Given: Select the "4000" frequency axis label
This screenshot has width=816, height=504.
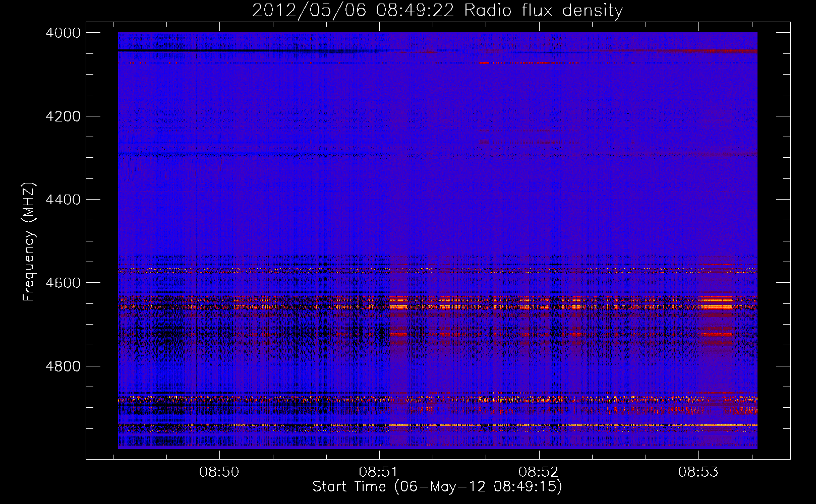Looking at the screenshot, I should coord(63,33).
